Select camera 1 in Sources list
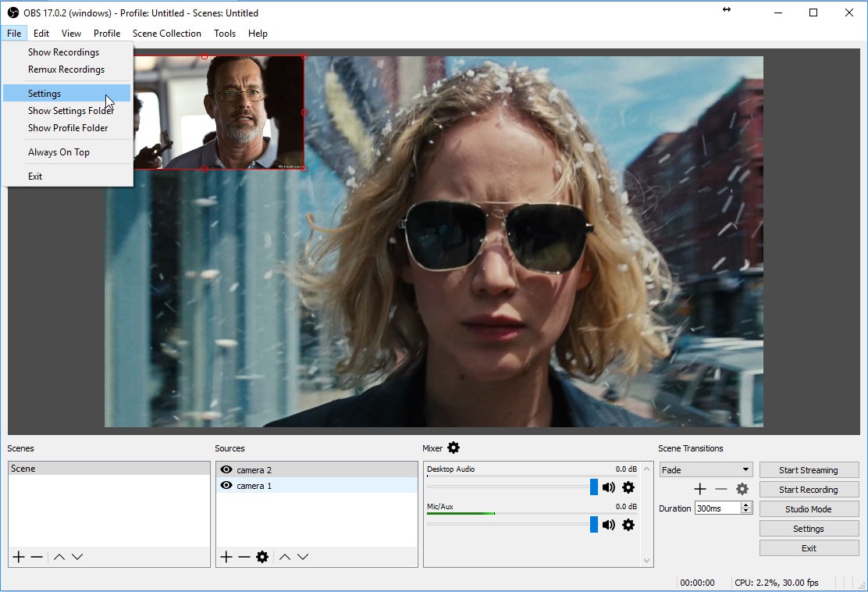 click(x=317, y=486)
